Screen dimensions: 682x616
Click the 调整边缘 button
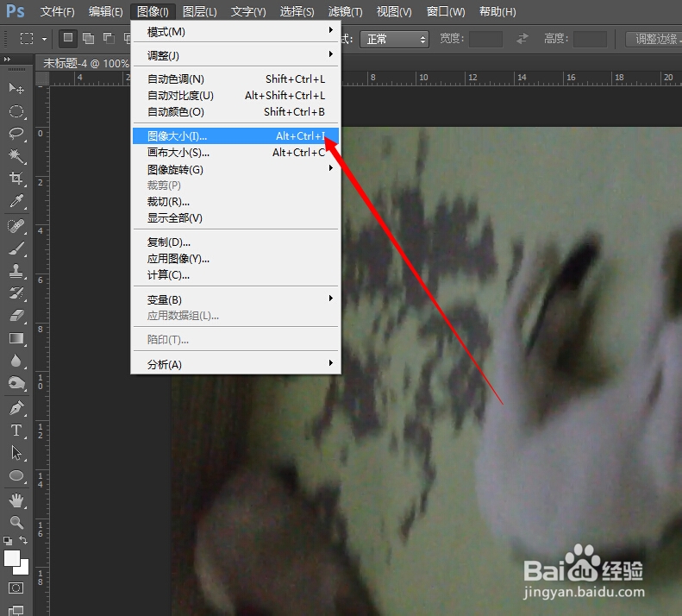(x=654, y=39)
